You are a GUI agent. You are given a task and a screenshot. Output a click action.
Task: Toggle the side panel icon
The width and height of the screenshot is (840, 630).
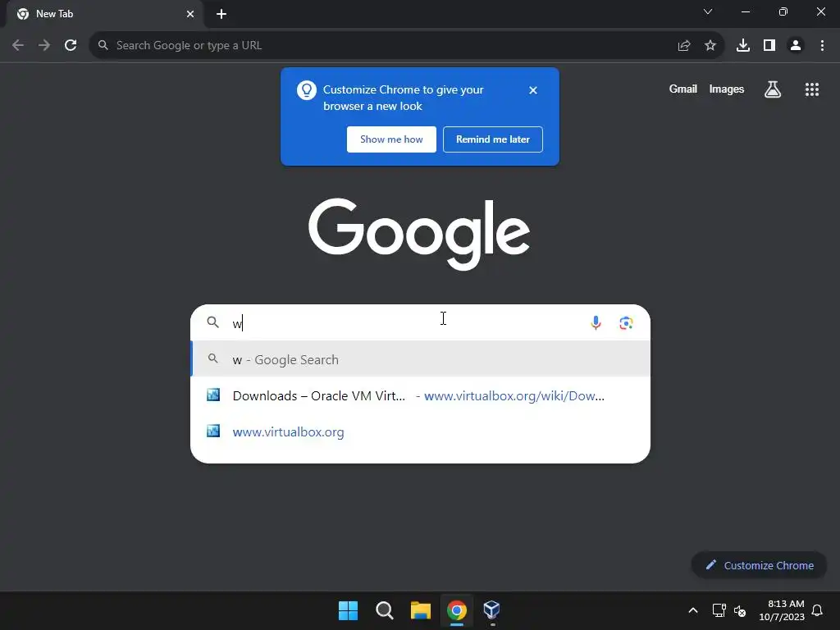(x=769, y=46)
